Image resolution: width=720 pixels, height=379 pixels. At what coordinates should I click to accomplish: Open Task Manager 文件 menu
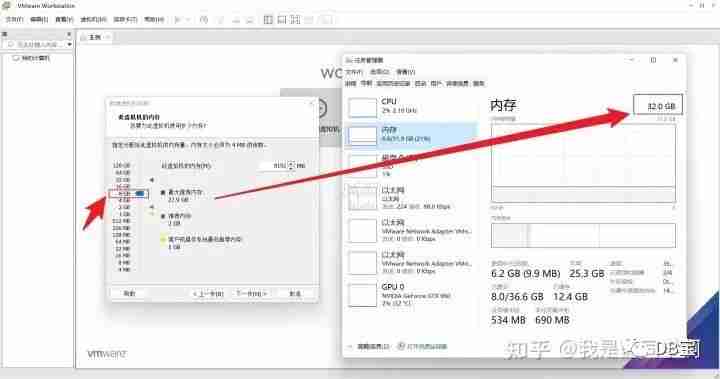coord(354,72)
